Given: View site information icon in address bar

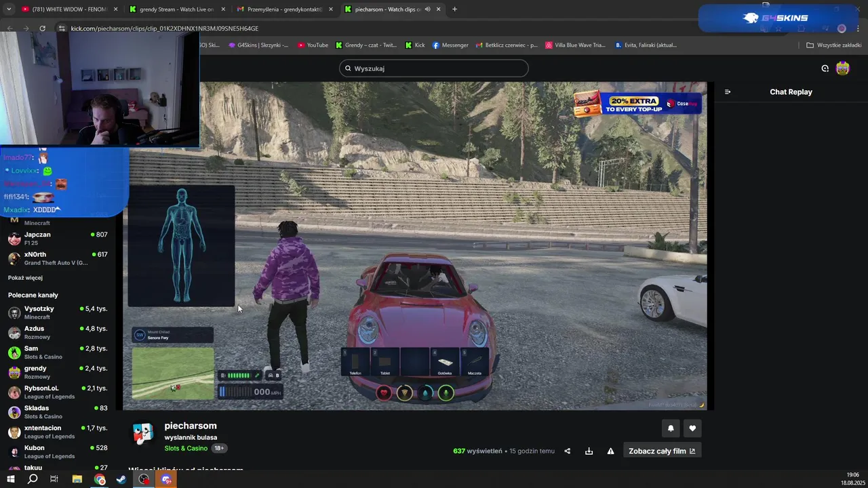Looking at the screenshot, I should click(x=61, y=28).
